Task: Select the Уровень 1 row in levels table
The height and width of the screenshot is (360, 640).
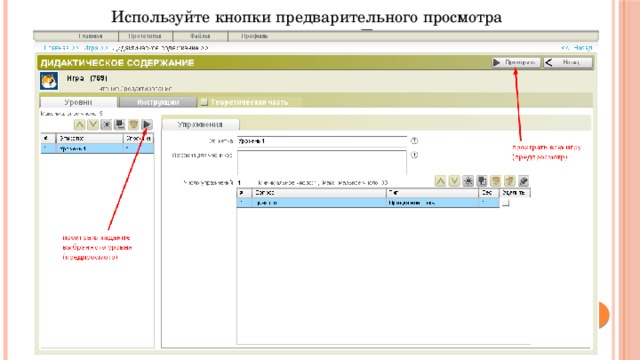Action: click(98, 149)
